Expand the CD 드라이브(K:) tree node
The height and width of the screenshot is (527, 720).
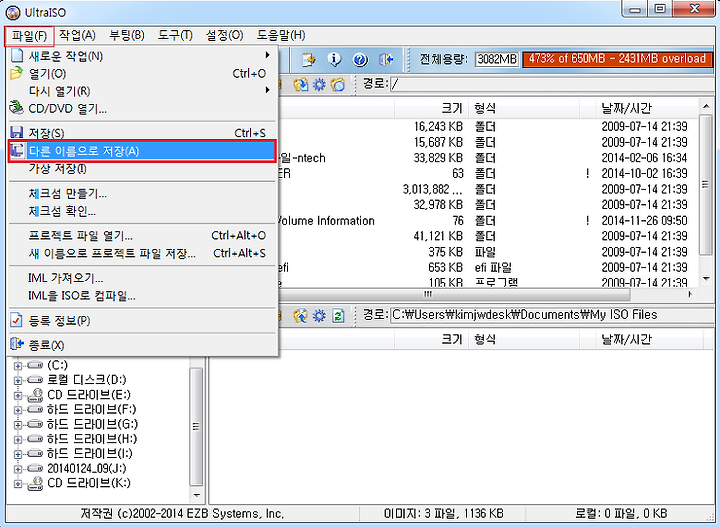click(18, 483)
